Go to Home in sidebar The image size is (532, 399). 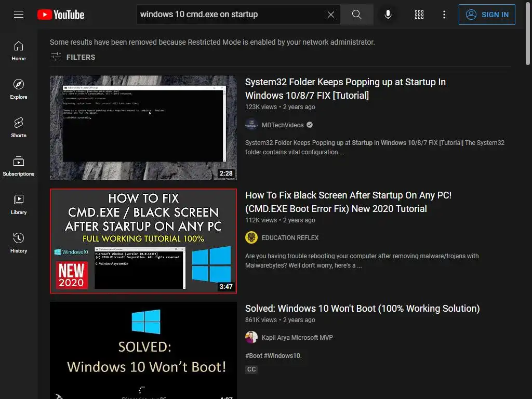click(x=19, y=51)
